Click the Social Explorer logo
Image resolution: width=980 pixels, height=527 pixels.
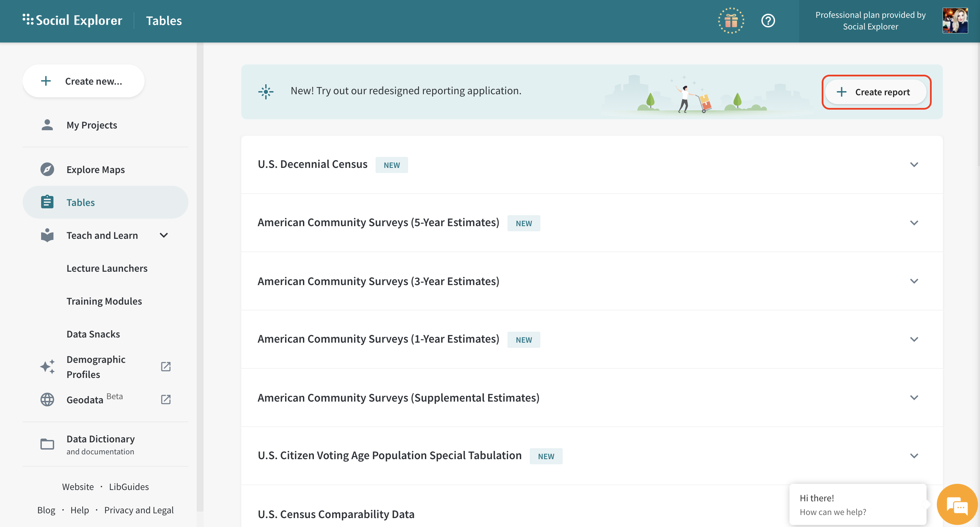[72, 21]
